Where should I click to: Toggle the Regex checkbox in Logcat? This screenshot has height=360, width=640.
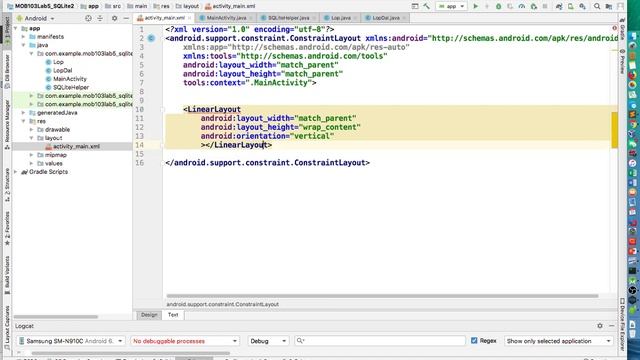[474, 340]
